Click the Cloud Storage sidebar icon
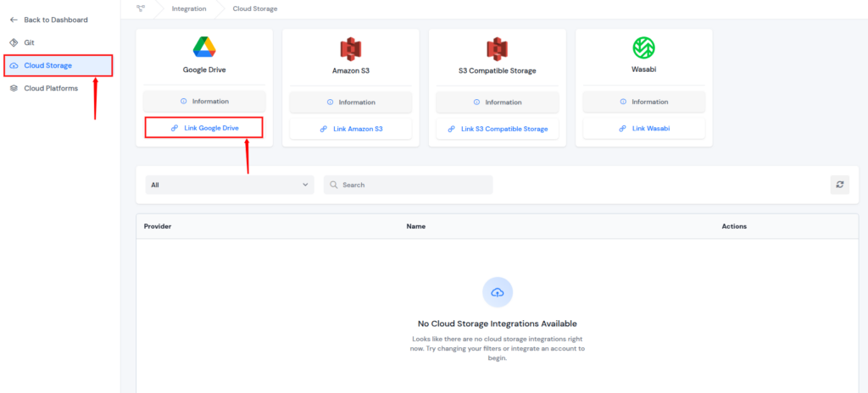 14,65
